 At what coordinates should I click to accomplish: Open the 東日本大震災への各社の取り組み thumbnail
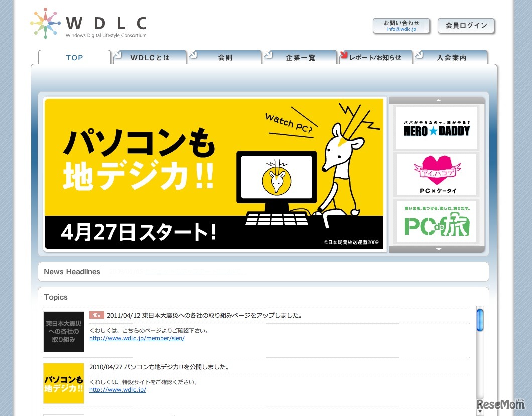point(64,332)
